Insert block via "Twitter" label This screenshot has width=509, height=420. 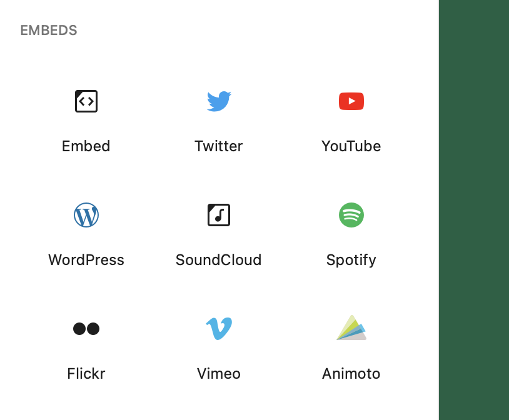click(219, 146)
